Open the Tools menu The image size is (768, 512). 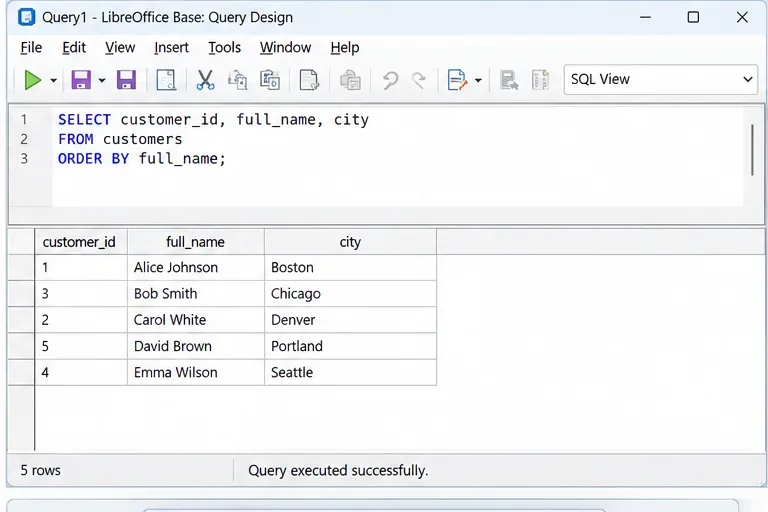point(225,48)
